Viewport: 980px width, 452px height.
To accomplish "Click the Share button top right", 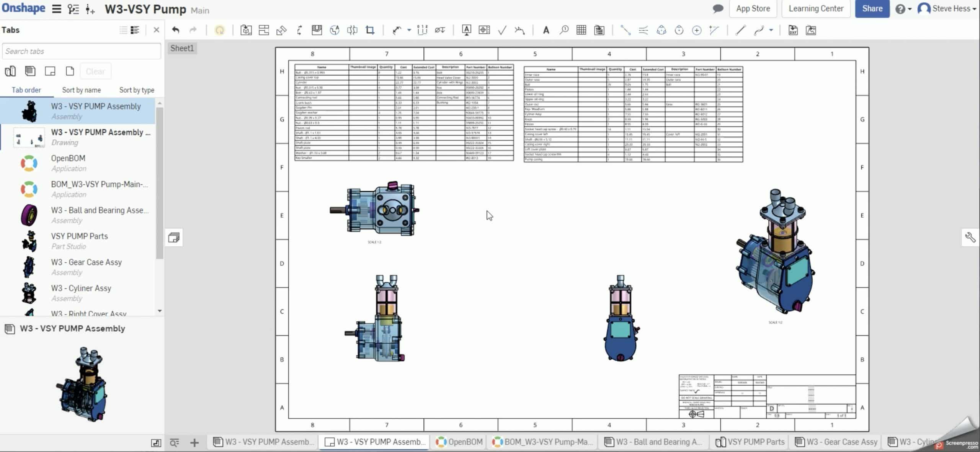I will pos(872,8).
